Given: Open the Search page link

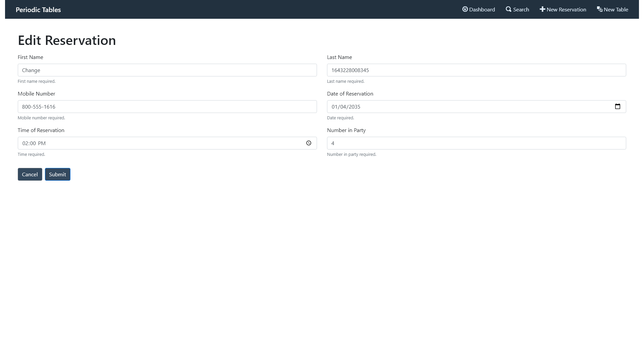Looking at the screenshot, I should coord(518,9).
